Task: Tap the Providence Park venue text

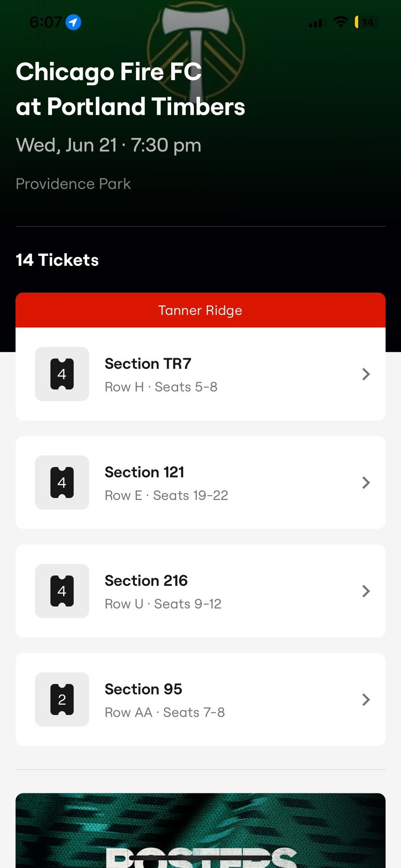Action: 73,184
